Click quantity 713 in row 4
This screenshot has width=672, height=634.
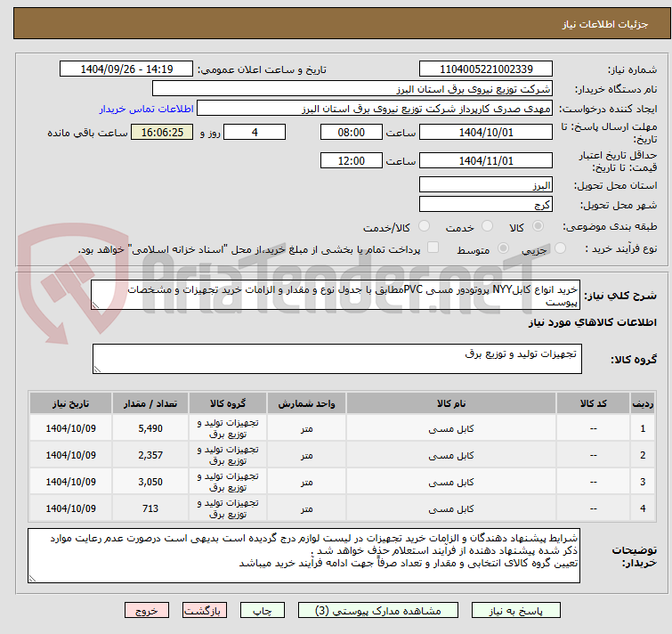click(x=150, y=508)
